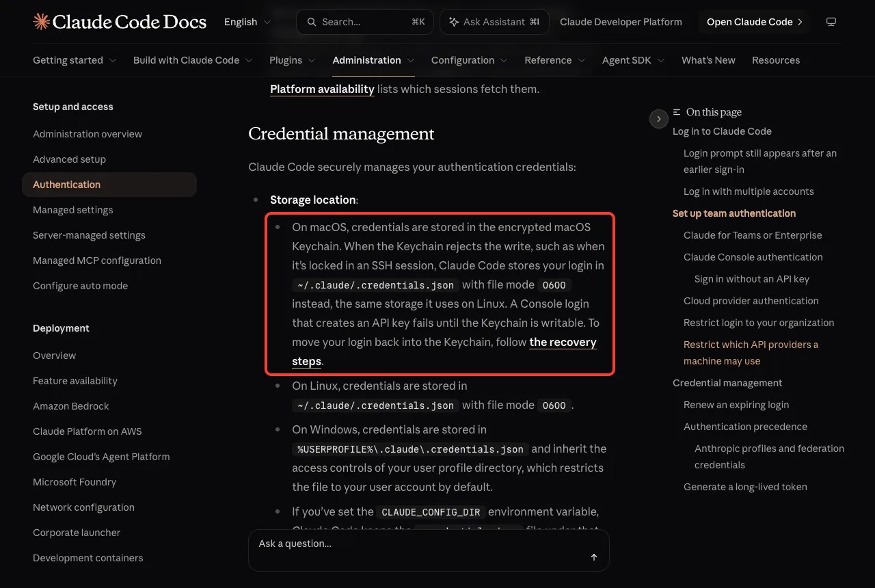875x588 pixels.
Task: Click the On this page list icon
Action: tap(677, 112)
